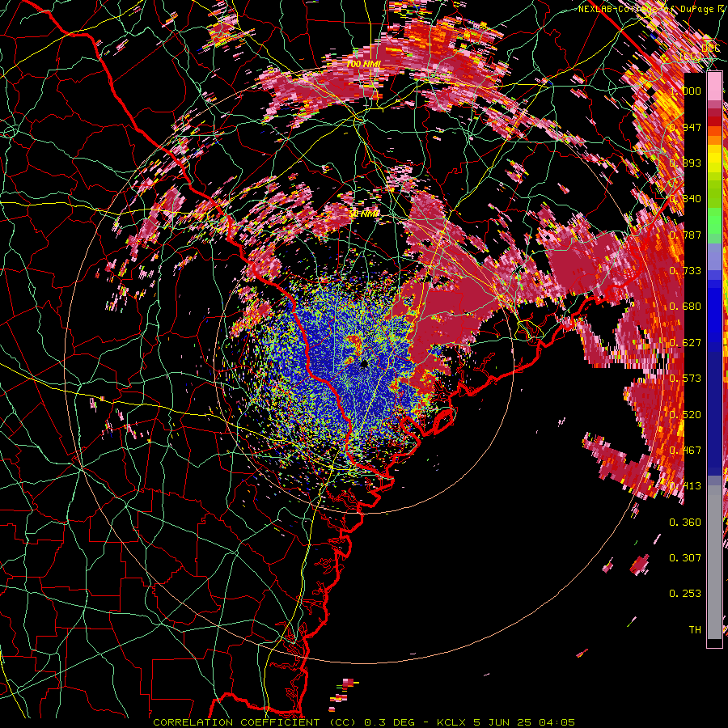This screenshot has height=728, width=728.
Task: Click the "0.573" legend value
Action: pos(686,379)
